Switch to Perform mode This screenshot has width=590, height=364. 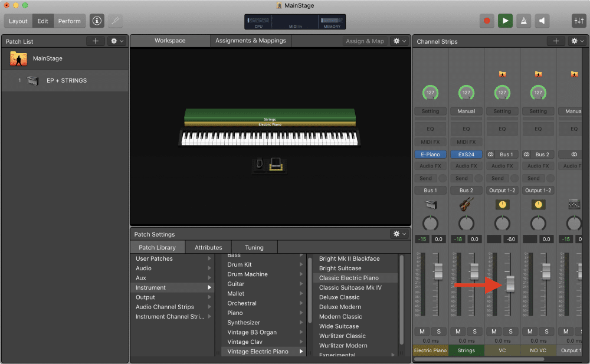69,21
